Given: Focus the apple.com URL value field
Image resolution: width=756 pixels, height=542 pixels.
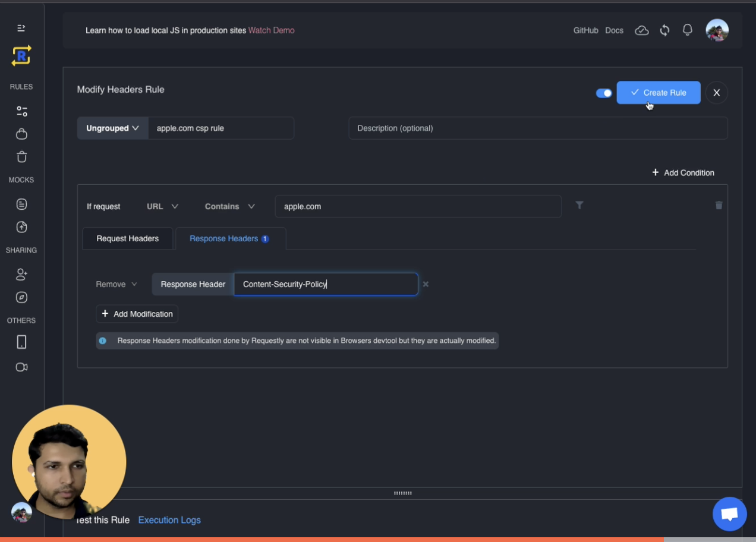Looking at the screenshot, I should (x=418, y=206).
